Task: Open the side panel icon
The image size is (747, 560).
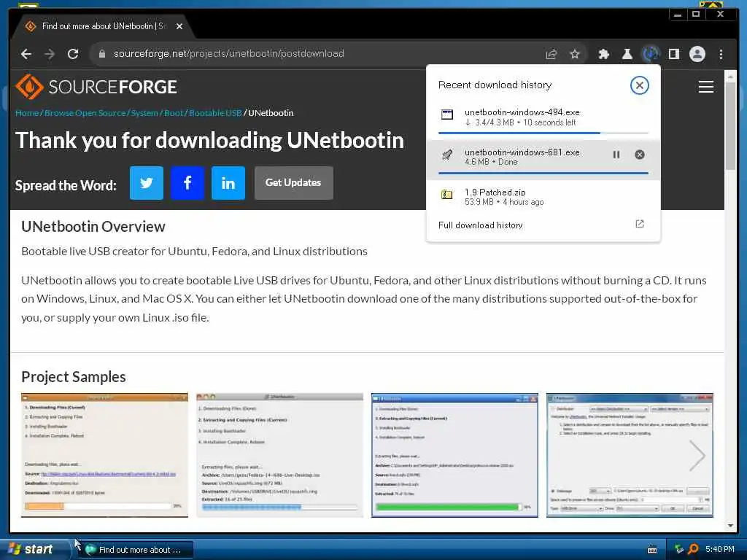Action: tap(673, 54)
